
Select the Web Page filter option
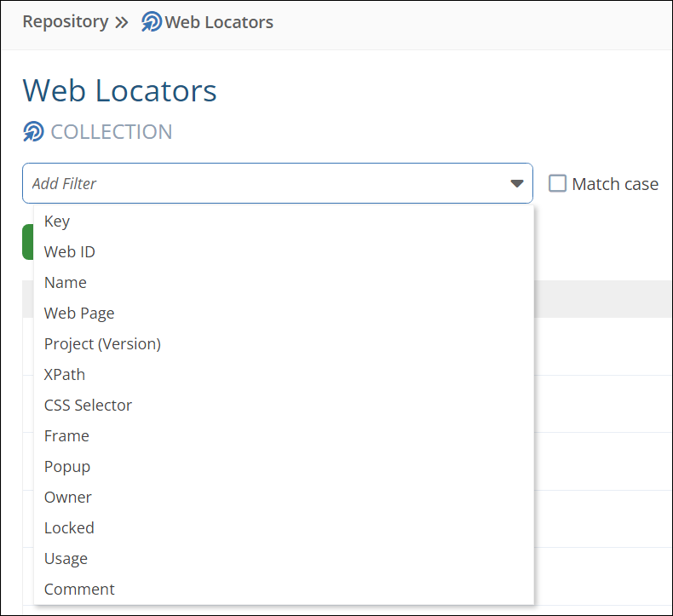(x=79, y=314)
